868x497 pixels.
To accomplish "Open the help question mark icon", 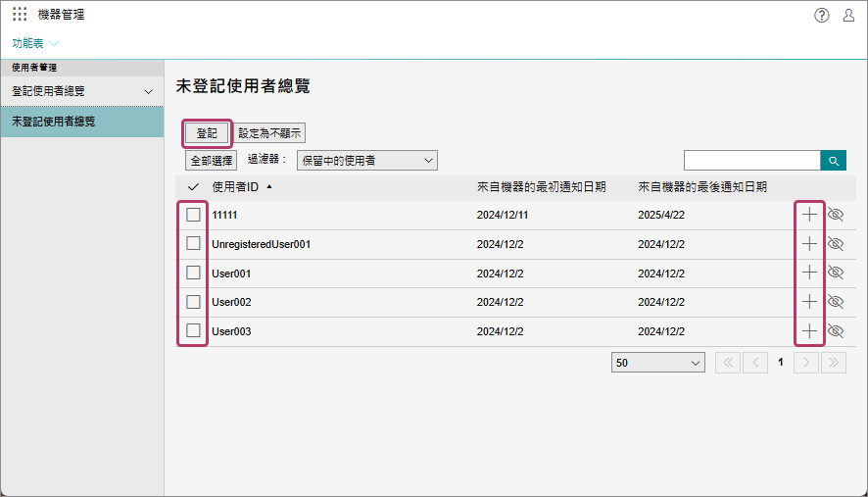I will 822,15.
